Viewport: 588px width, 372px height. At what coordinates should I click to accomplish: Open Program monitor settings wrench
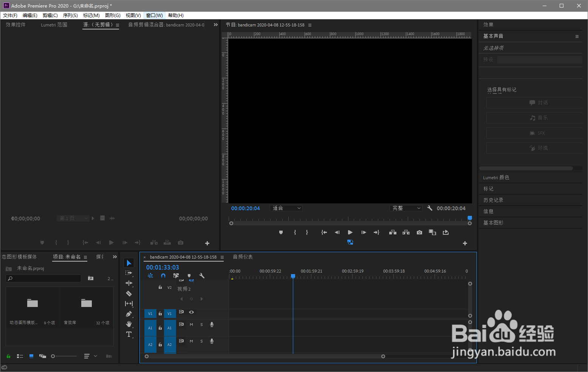click(x=430, y=208)
